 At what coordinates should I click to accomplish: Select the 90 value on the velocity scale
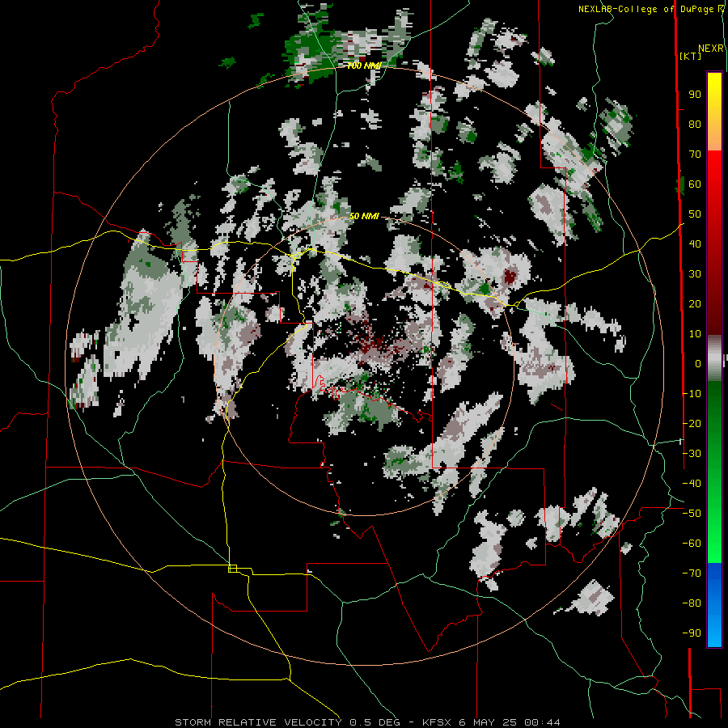tap(695, 95)
